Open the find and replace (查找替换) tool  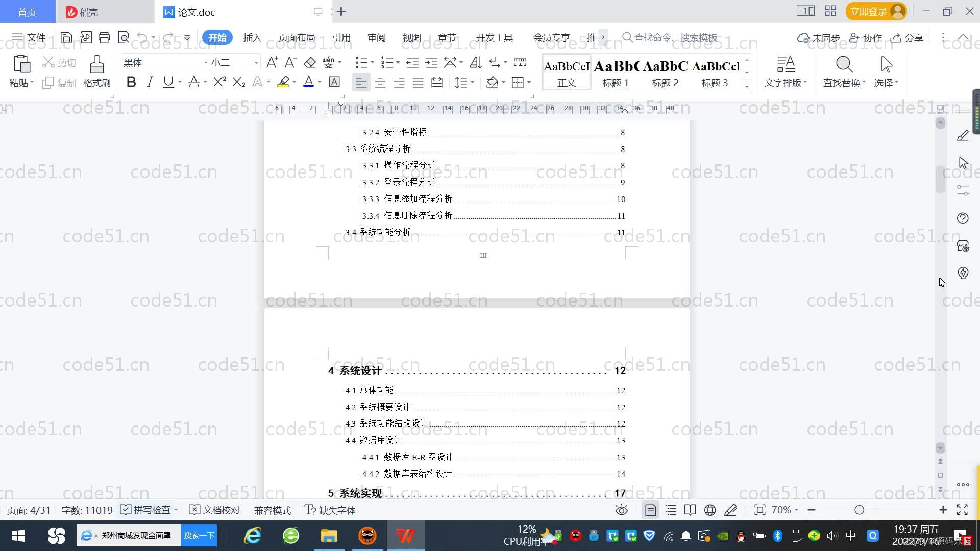[843, 71]
